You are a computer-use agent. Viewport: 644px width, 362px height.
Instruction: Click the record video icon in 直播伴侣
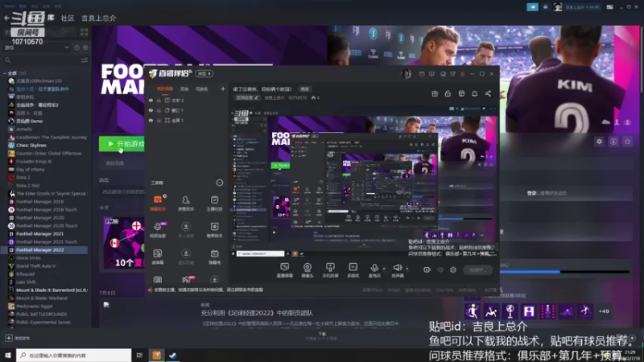pos(427,269)
